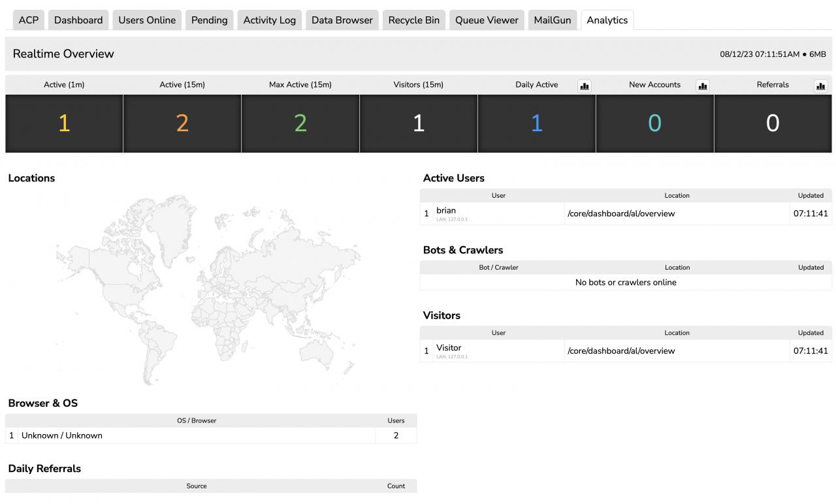Open the Recycle Bin tab
The height and width of the screenshot is (504, 836).
(x=414, y=20)
